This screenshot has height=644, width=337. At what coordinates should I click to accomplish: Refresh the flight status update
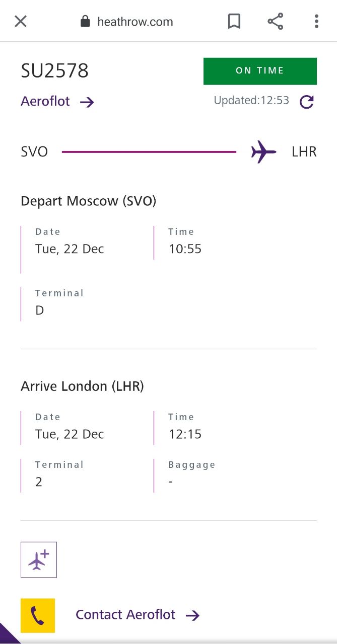click(307, 102)
